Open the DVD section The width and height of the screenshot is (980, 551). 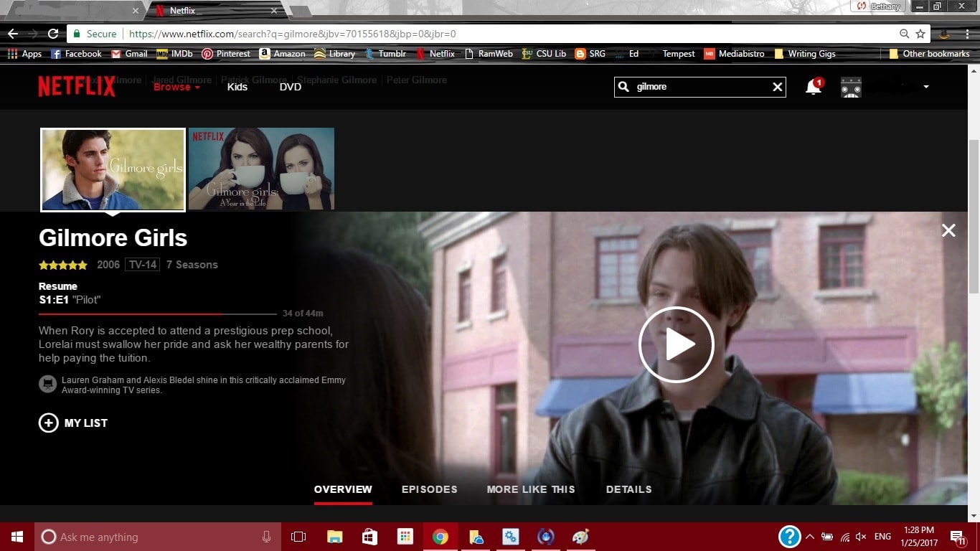point(291,87)
